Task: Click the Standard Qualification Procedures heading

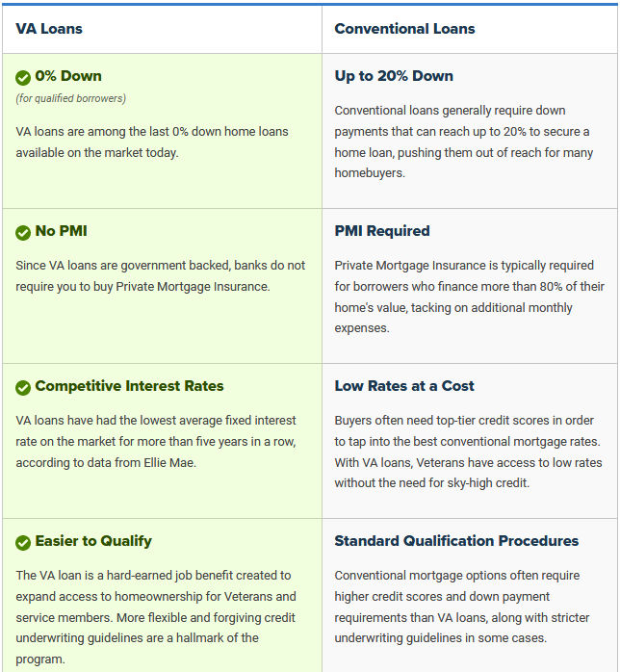Action: (x=456, y=541)
